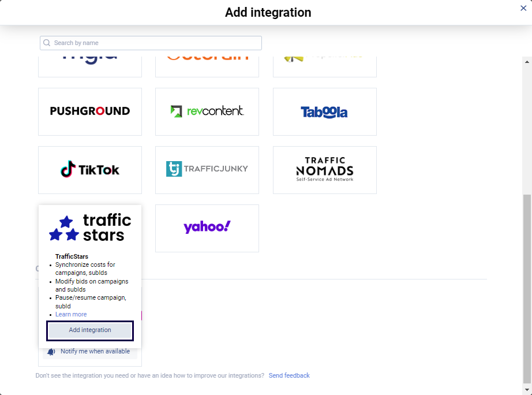
Task: Open the Send feedback link
Action: pos(289,375)
